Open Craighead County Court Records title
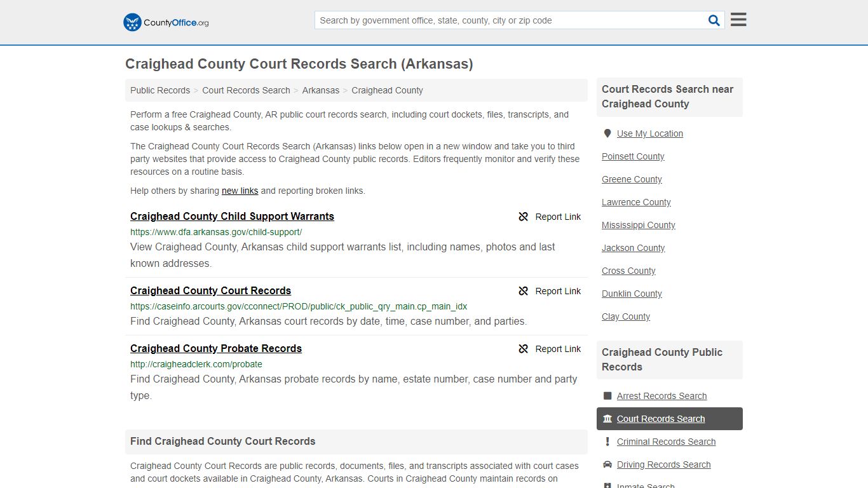Screen dimensions: 868x488 [x=210, y=290]
